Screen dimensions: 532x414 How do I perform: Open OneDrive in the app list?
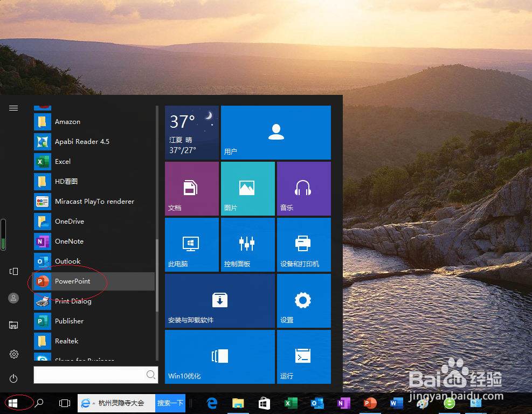[x=94, y=222]
